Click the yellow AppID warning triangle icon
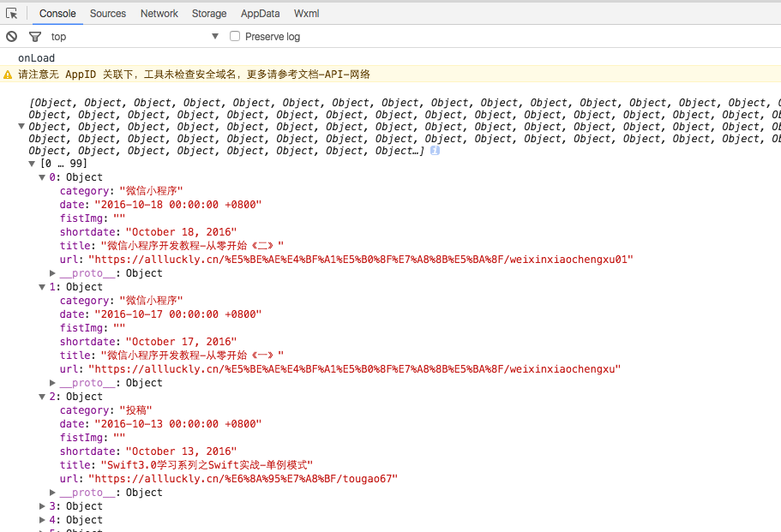The height and width of the screenshot is (532, 781). pyautogui.click(x=9, y=75)
